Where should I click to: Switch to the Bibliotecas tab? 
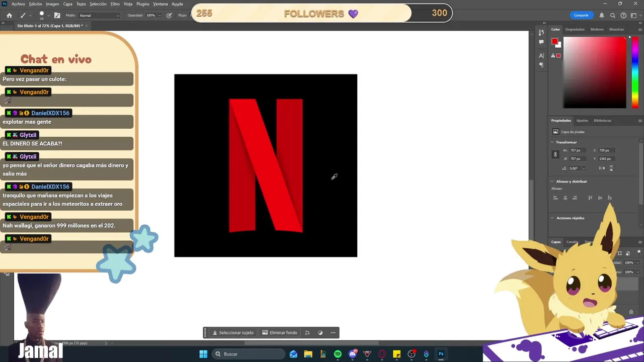(602, 121)
